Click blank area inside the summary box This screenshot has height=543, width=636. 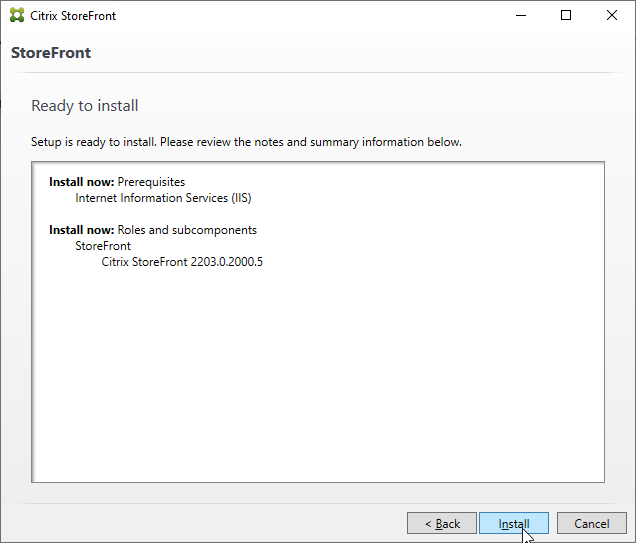320,380
